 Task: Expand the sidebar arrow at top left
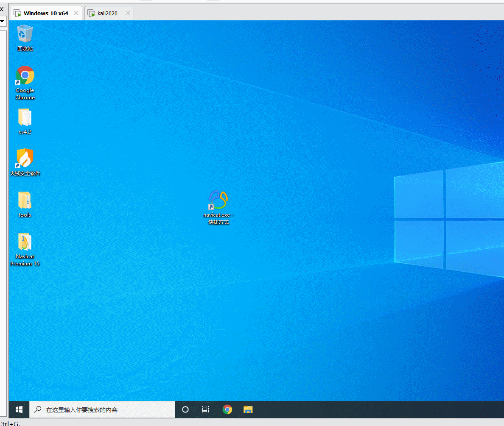3,21
